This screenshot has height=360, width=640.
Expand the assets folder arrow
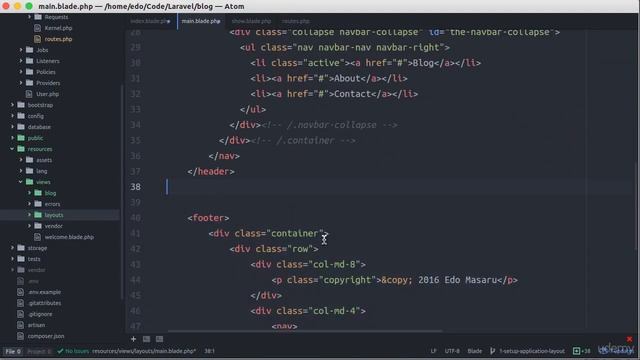coord(21,160)
